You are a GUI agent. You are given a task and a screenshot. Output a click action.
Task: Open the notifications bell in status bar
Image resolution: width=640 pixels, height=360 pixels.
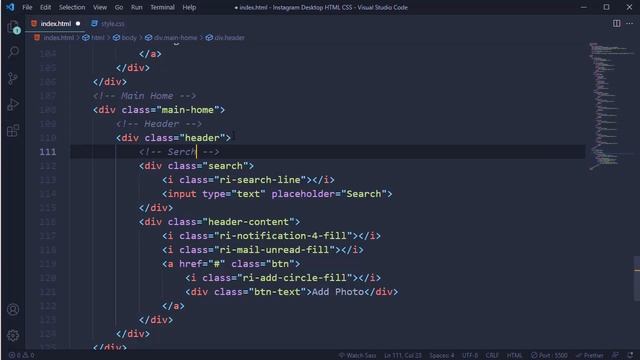(x=631, y=355)
